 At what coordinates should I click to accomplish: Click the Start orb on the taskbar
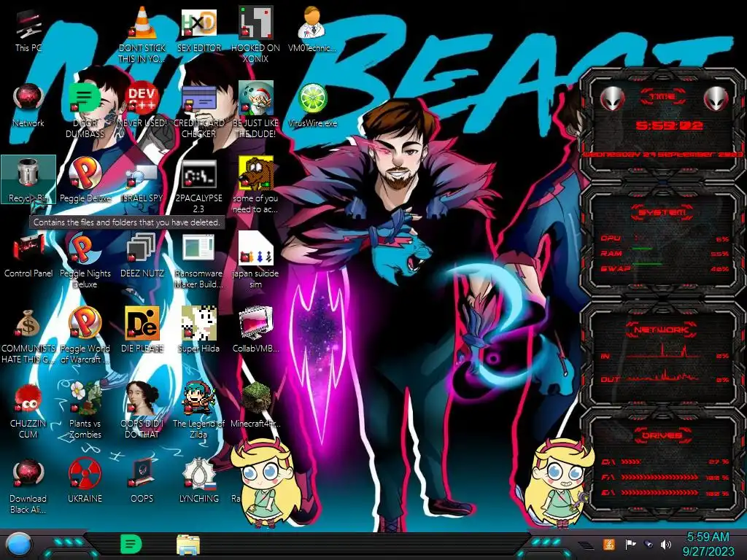click(x=19, y=544)
